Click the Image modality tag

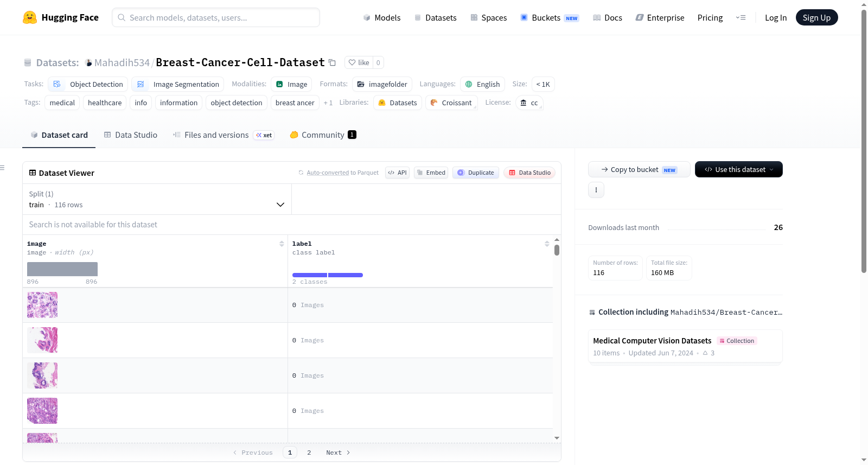pos(291,84)
